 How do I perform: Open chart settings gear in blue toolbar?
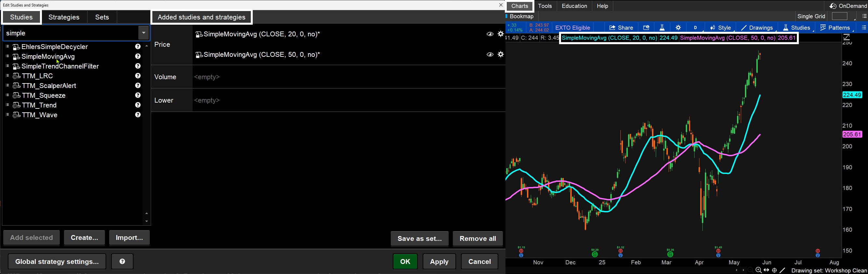[x=678, y=28]
